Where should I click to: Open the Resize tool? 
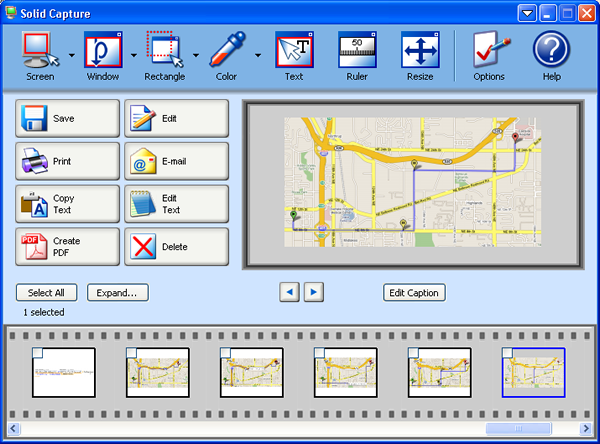click(420, 56)
